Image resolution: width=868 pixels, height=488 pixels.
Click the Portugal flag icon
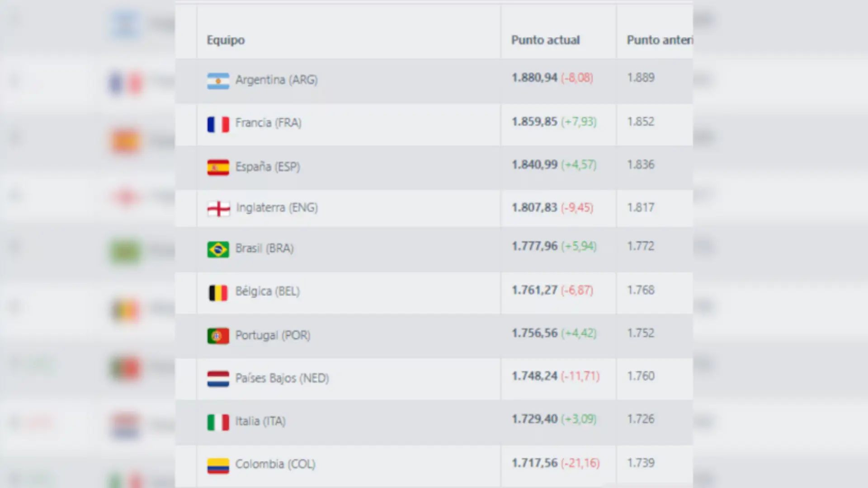pyautogui.click(x=218, y=335)
